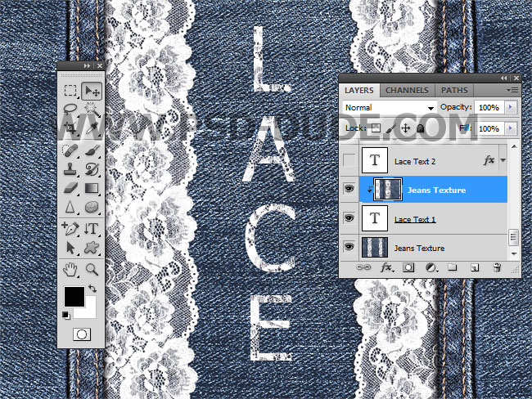Screen dimensions: 532x399
Task: Select the Hand tool
Action: pyautogui.click(x=70, y=269)
